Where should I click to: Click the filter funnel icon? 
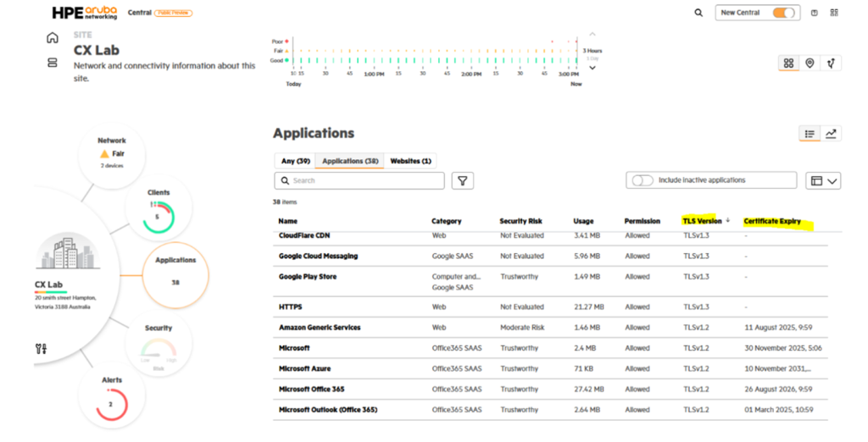(x=462, y=180)
